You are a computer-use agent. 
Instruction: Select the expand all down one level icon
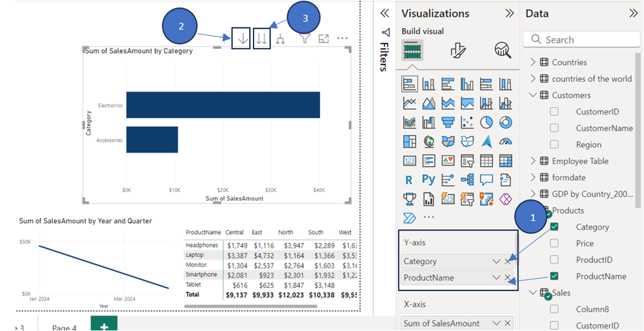tap(280, 39)
